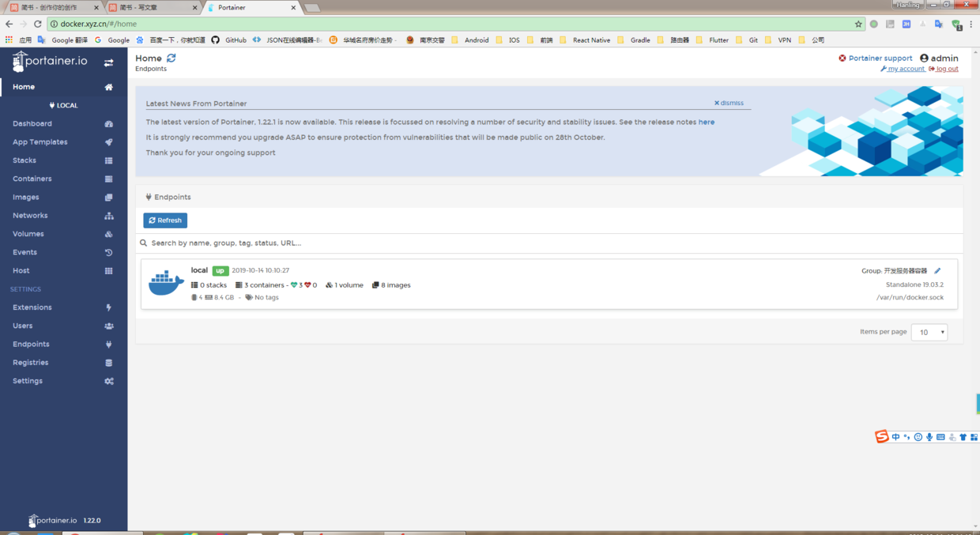
Task: Navigate to Images in the sidebar
Action: [x=63, y=198]
